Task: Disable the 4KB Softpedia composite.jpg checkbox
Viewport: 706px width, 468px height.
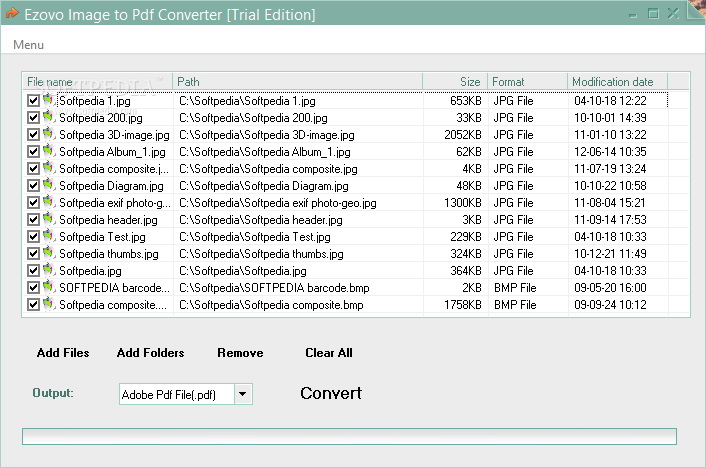Action: pyautogui.click(x=33, y=168)
